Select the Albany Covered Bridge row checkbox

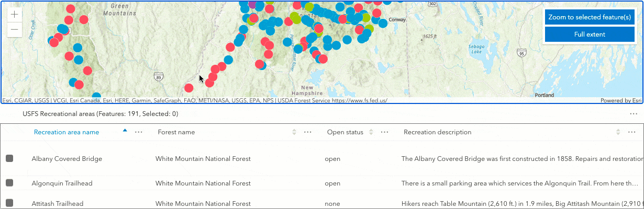(x=9, y=158)
